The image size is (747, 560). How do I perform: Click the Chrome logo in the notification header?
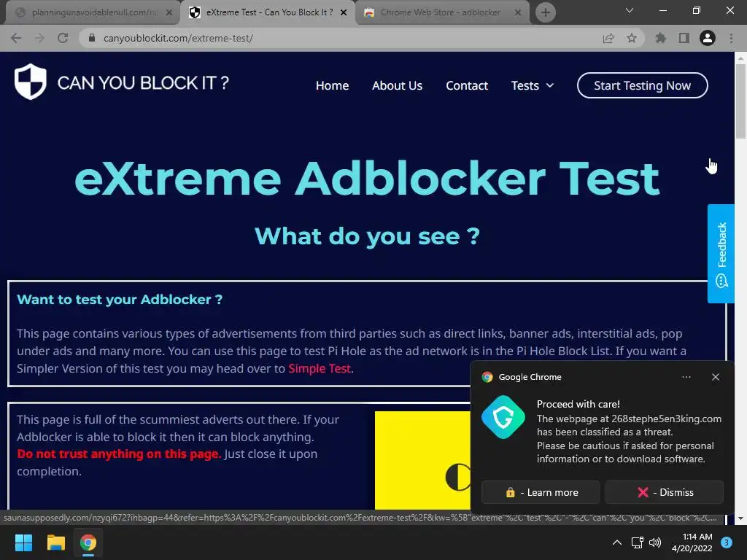(x=487, y=377)
